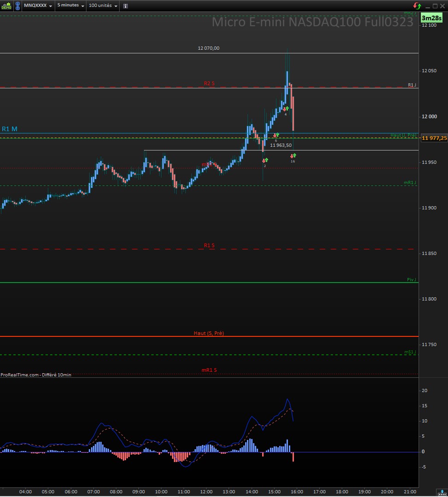This screenshot has height=497, width=448.
Task: Click the 04:00 time axis label
Action: [25, 491]
